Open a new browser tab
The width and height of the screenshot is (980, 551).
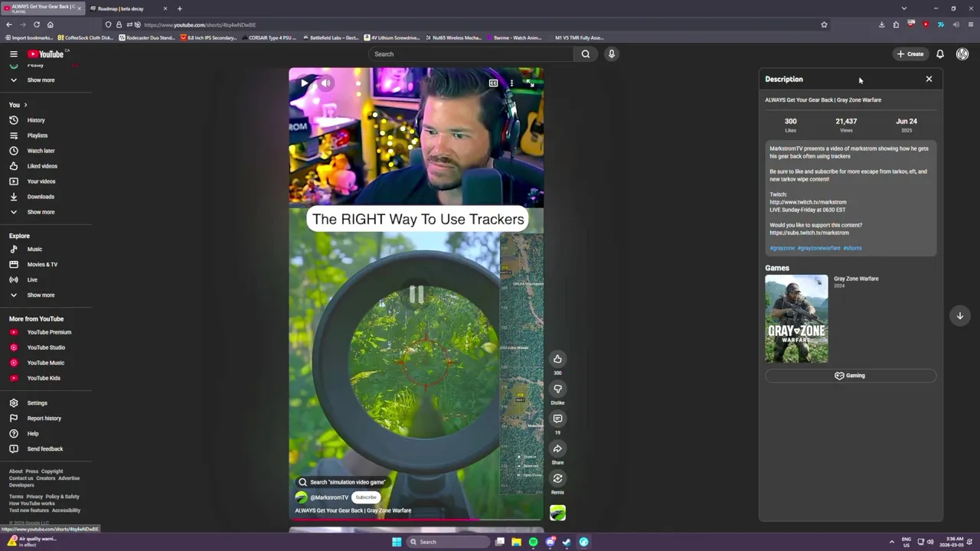coord(179,8)
